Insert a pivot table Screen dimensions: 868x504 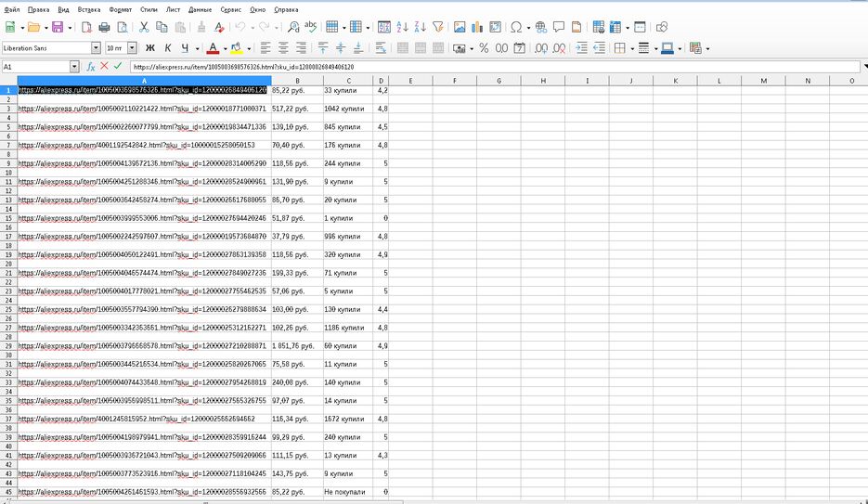pos(495,27)
